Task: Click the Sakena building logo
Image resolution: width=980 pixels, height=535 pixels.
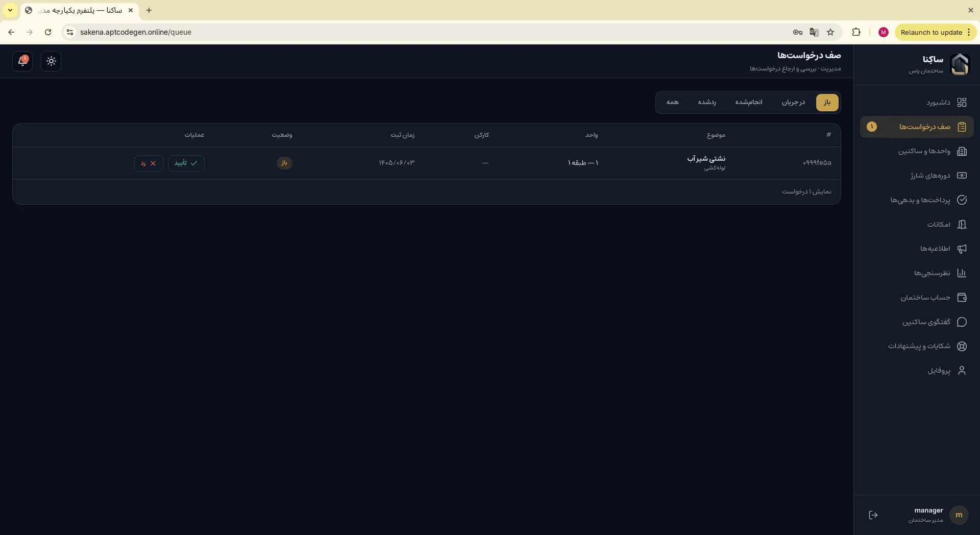Action: (x=960, y=64)
